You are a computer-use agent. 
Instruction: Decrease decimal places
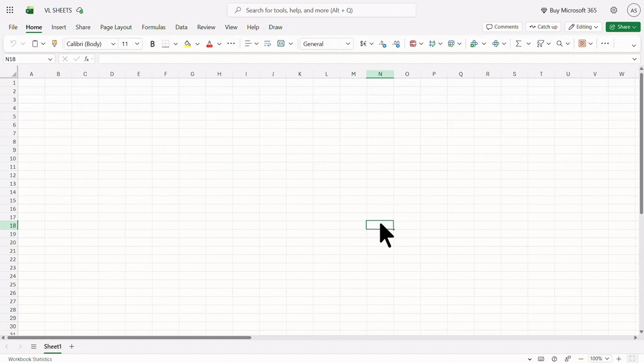[383, 44]
